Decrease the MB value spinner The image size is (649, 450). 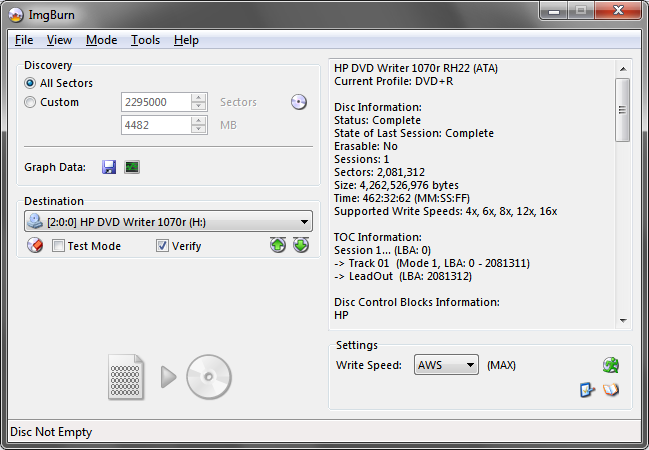point(199,129)
